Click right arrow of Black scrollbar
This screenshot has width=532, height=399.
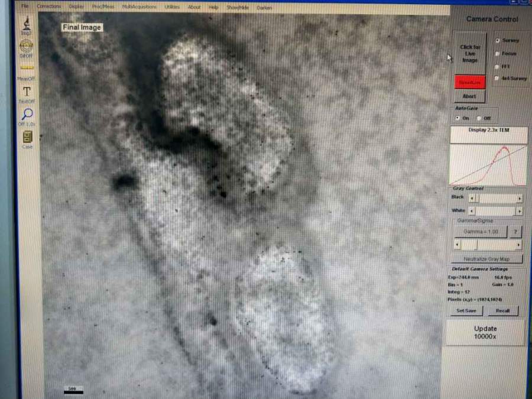(520, 199)
